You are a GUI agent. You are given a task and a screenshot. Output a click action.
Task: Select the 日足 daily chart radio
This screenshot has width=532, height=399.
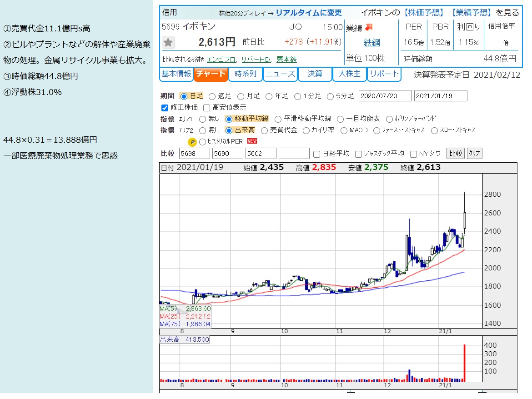point(184,97)
